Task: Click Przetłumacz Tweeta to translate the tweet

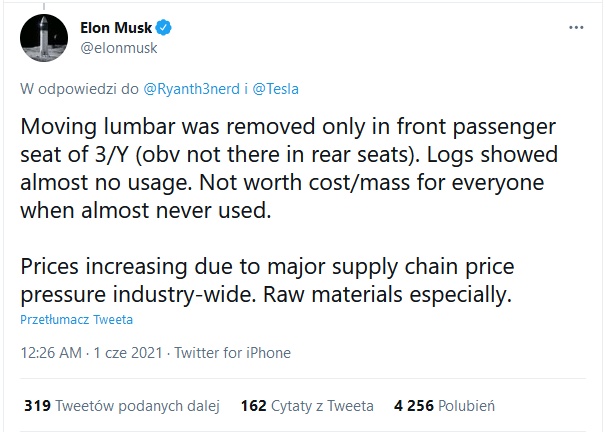Action: tap(76, 319)
